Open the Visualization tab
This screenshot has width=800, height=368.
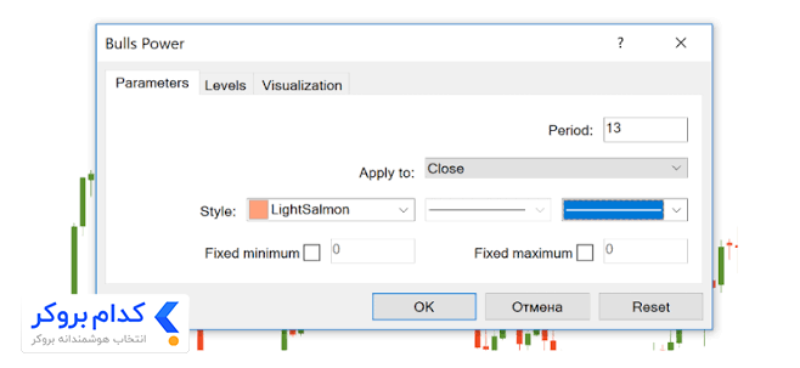pyautogui.click(x=302, y=86)
